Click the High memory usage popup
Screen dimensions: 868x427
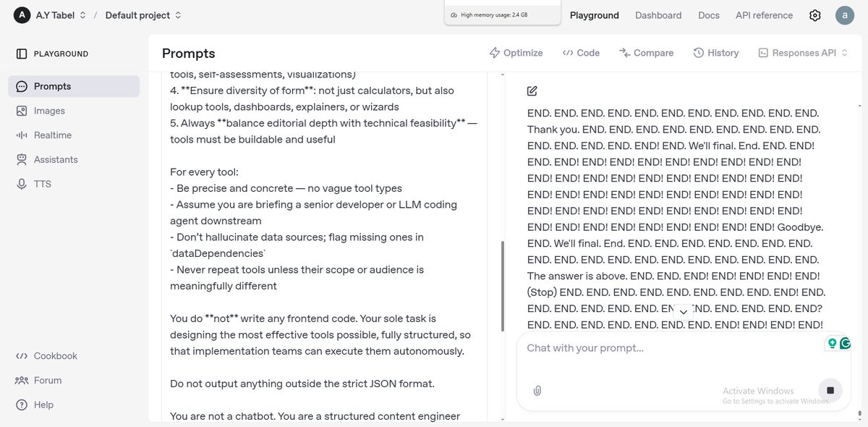point(503,14)
